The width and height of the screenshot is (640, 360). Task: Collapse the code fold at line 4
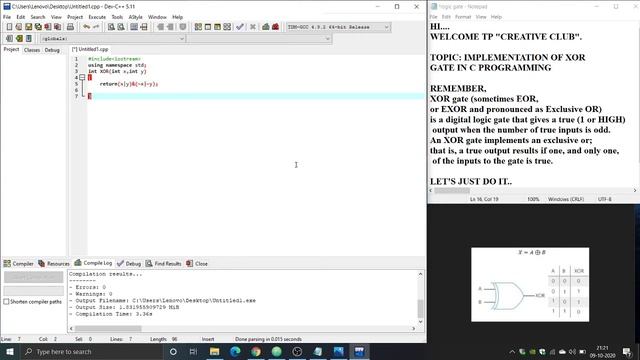(x=82, y=77)
